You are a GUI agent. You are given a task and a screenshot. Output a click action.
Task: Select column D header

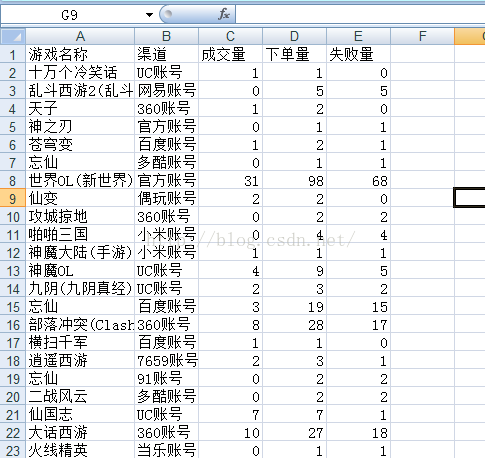(295, 36)
